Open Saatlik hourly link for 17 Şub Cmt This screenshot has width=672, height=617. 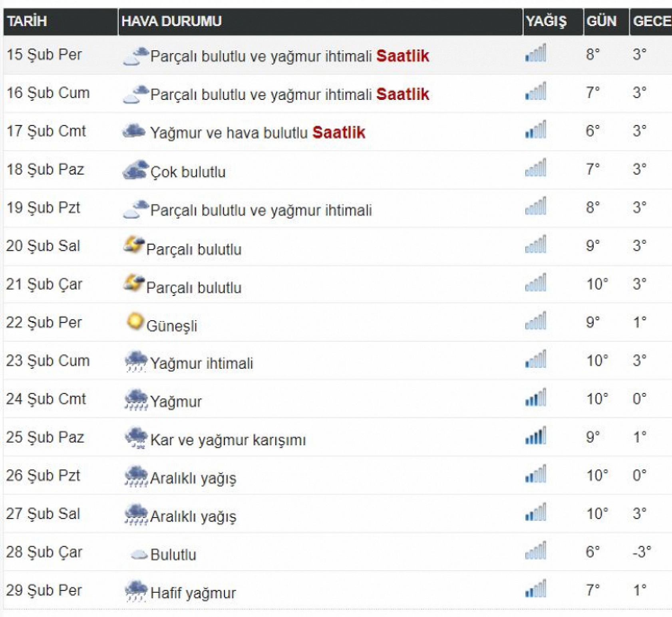click(338, 133)
